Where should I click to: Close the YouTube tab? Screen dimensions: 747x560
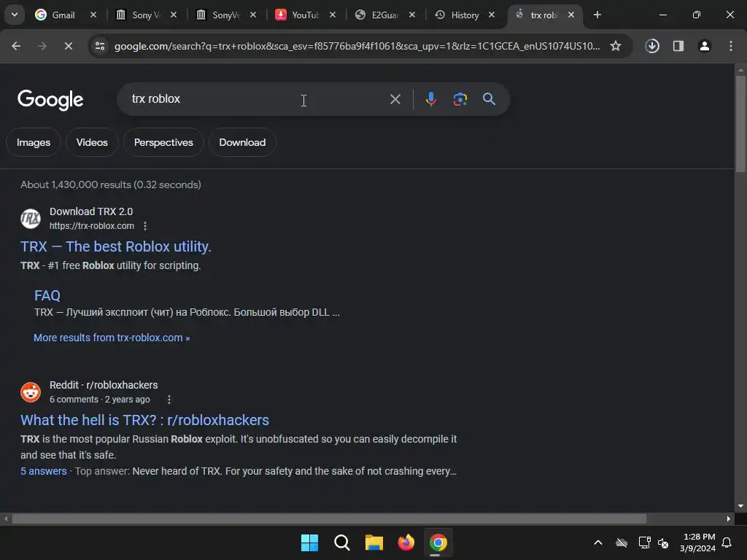[333, 15]
